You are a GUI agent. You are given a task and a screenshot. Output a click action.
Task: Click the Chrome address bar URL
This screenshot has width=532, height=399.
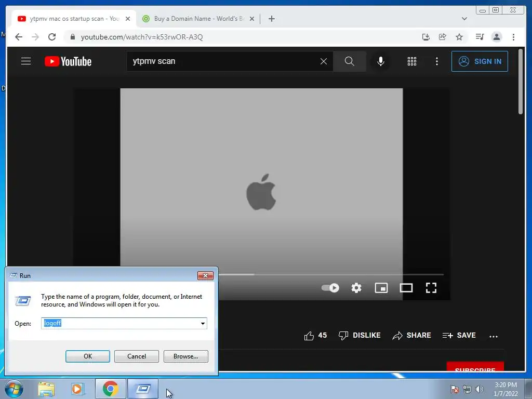pos(141,37)
